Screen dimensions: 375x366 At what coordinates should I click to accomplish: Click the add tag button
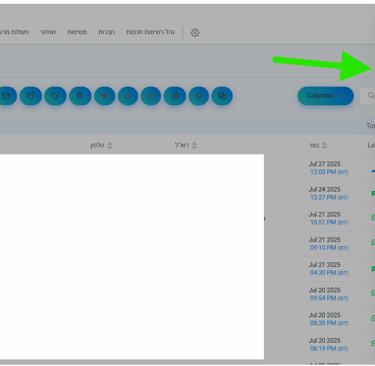click(31, 96)
